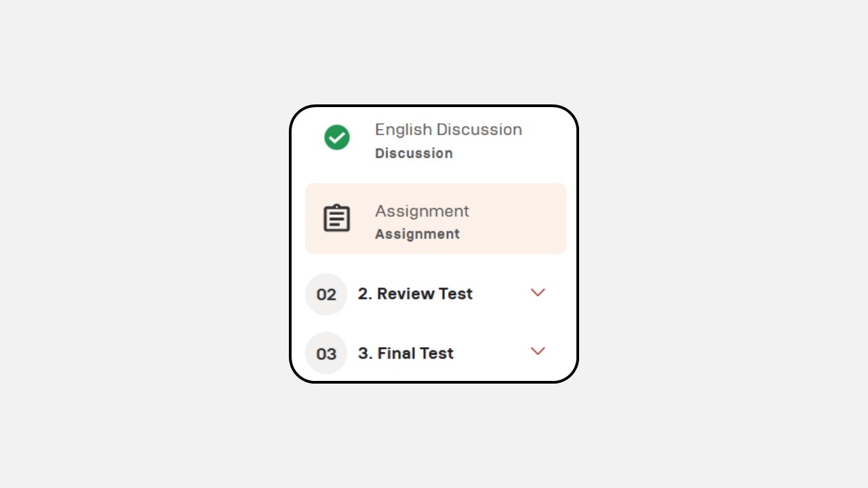Click empty space right of English Discussion title
Screen dimensions: 868x488
click(547, 129)
